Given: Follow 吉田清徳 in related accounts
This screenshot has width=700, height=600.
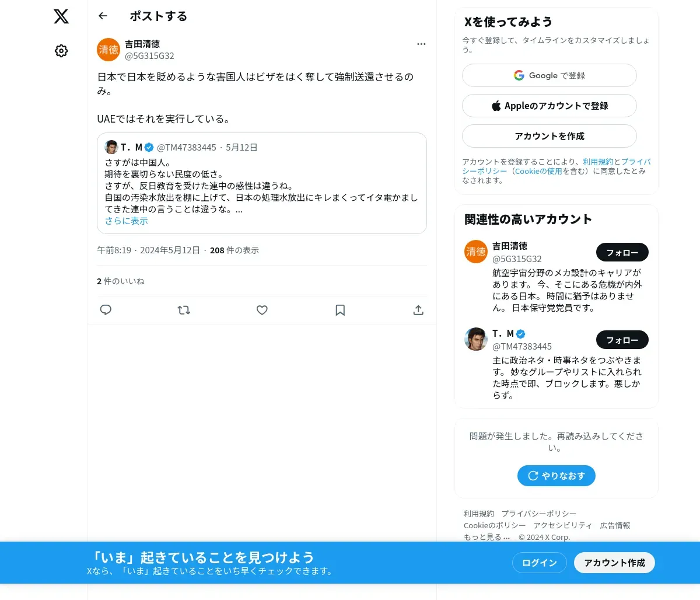Looking at the screenshot, I should click(x=622, y=252).
